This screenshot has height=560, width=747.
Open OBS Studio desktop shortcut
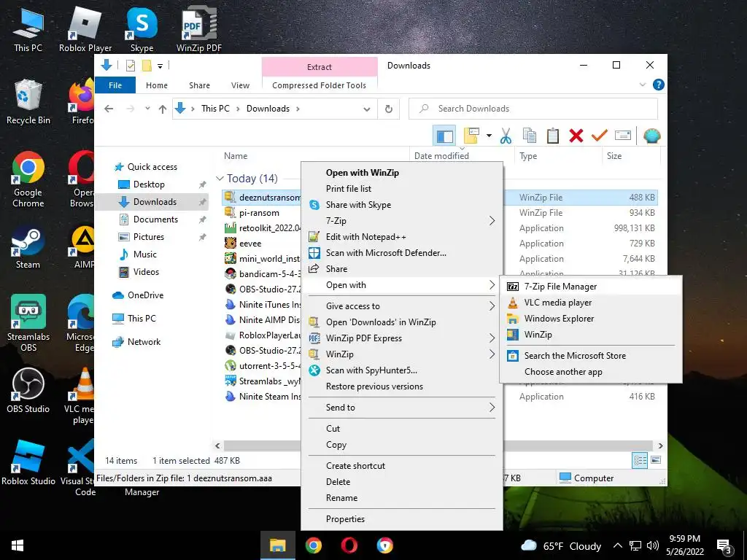pyautogui.click(x=28, y=389)
